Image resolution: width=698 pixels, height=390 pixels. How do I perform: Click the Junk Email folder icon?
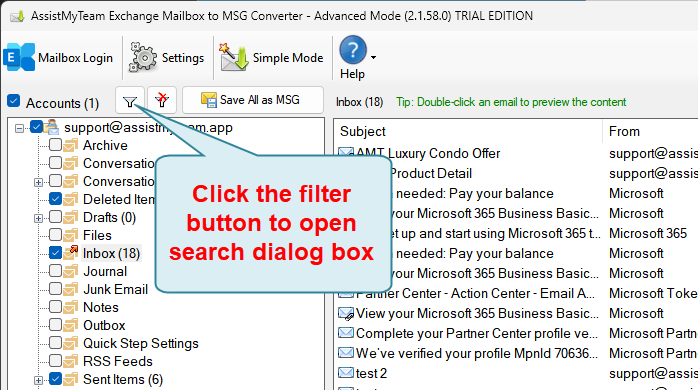pyautogui.click(x=70, y=289)
